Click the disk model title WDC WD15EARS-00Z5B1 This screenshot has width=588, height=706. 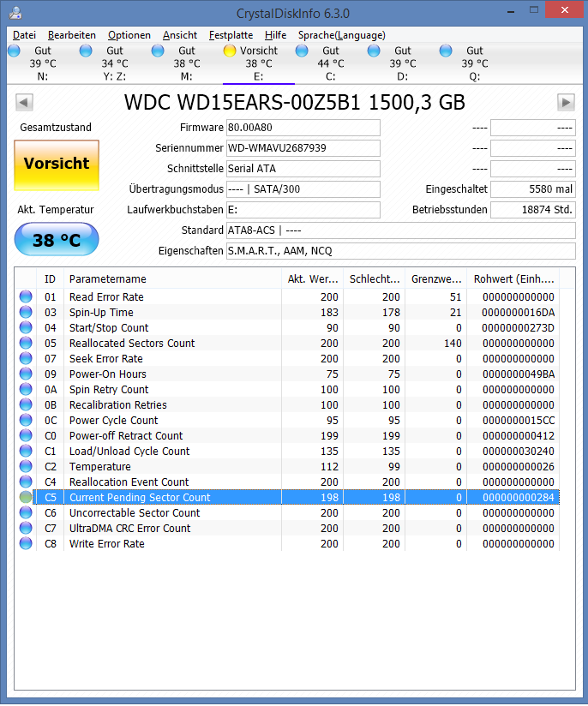point(243,102)
